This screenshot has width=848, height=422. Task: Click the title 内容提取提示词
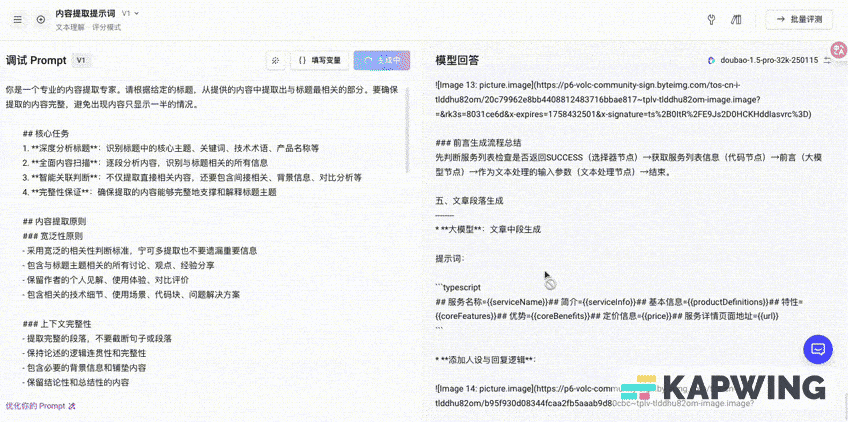(x=85, y=13)
